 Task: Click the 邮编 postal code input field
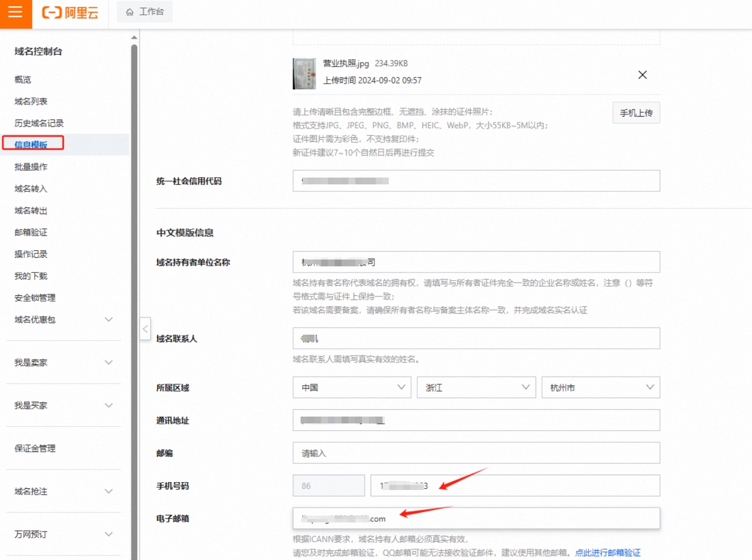pyautogui.click(x=476, y=453)
